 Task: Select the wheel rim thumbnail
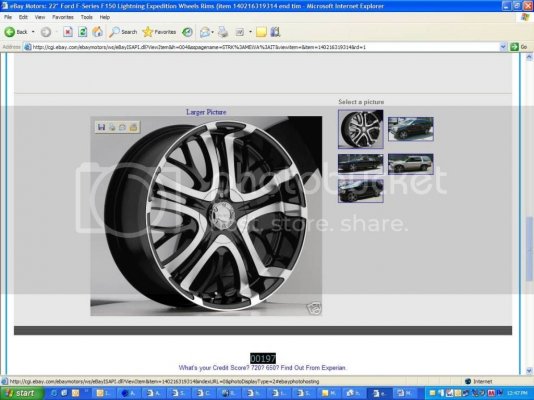coord(361,129)
